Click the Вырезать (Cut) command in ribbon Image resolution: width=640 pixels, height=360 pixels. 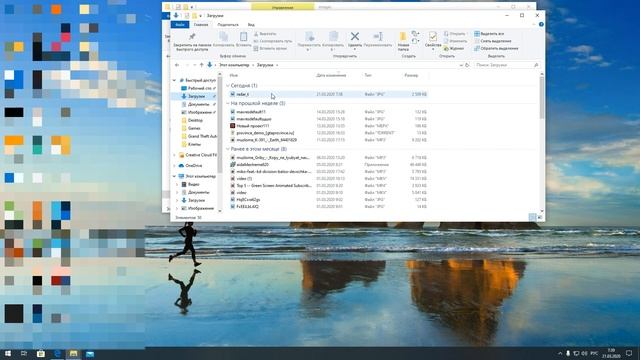265,34
